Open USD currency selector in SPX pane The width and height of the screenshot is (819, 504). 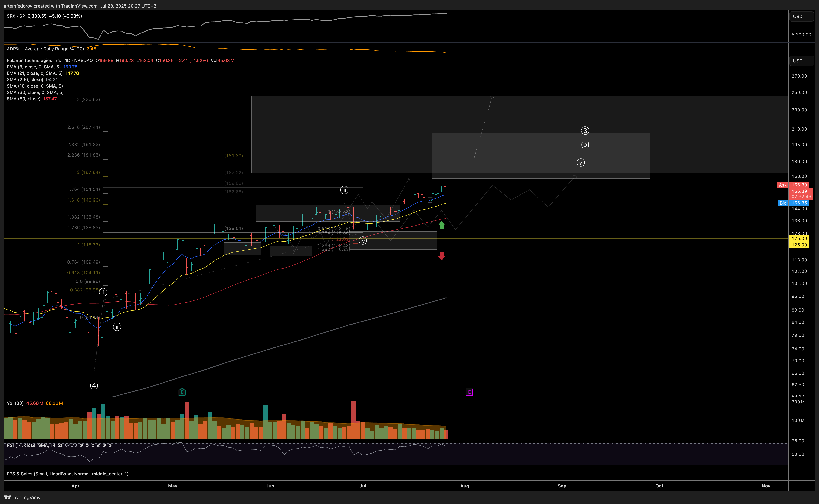tap(801, 16)
